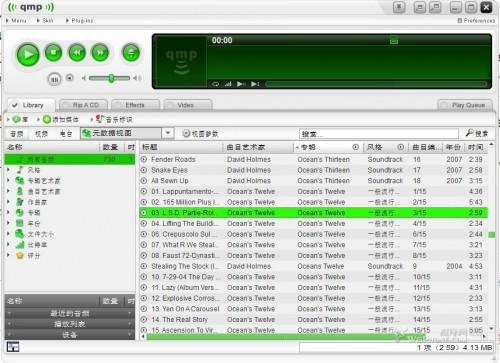
Task: Click the sort icon in the genre column header
Action: [401, 147]
